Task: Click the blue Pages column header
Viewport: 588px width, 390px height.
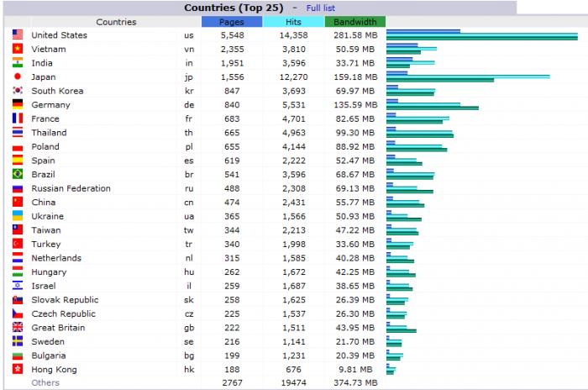Action: coord(232,22)
